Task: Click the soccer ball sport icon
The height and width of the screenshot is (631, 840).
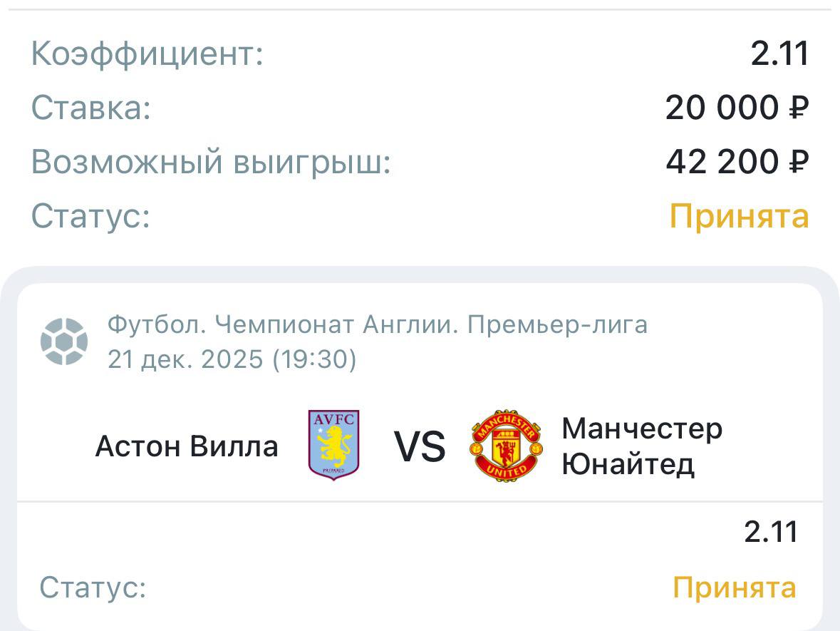Action: tap(64, 342)
